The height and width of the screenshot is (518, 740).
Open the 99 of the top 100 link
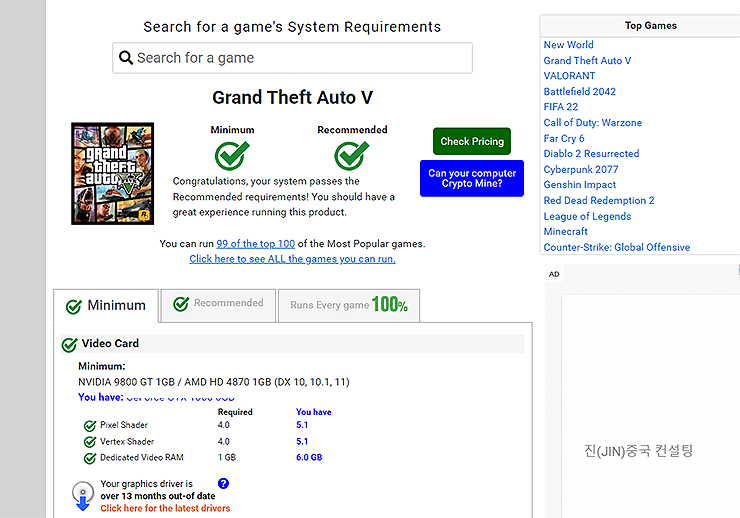[255, 244]
